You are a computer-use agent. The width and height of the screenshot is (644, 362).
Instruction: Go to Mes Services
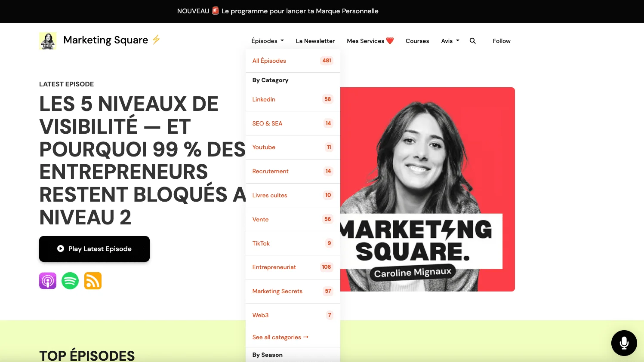tap(370, 41)
